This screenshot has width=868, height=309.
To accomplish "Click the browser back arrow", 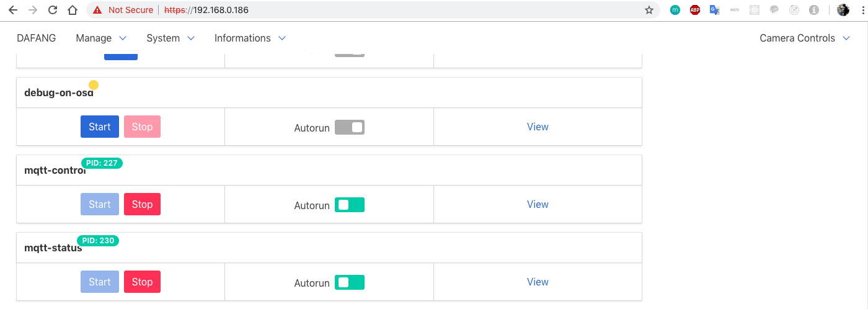I will tap(13, 10).
